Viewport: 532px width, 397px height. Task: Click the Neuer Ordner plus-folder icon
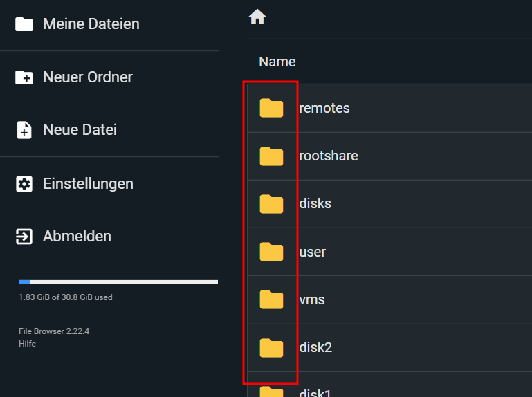[24, 77]
